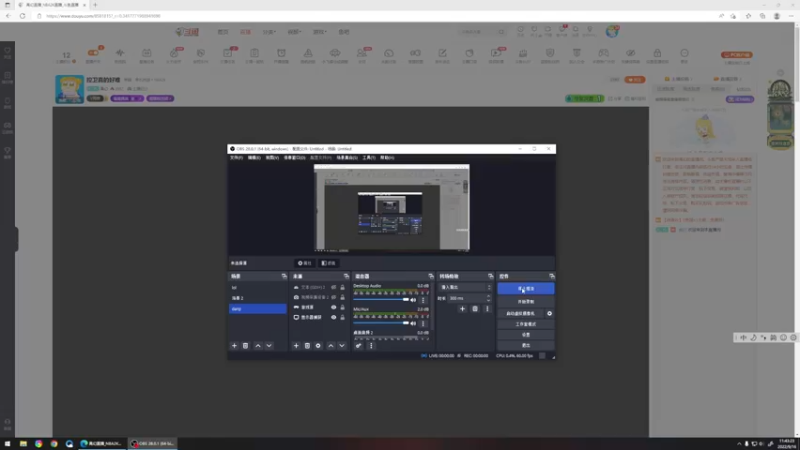
Task: Move the selected source up
Action: point(331,345)
